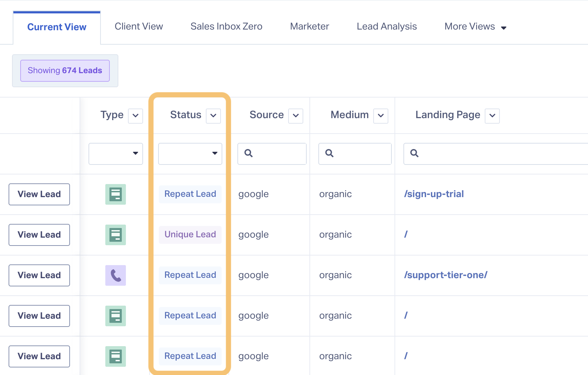Click the Showing 674 Leads button
The height and width of the screenshot is (375, 588).
tap(65, 71)
